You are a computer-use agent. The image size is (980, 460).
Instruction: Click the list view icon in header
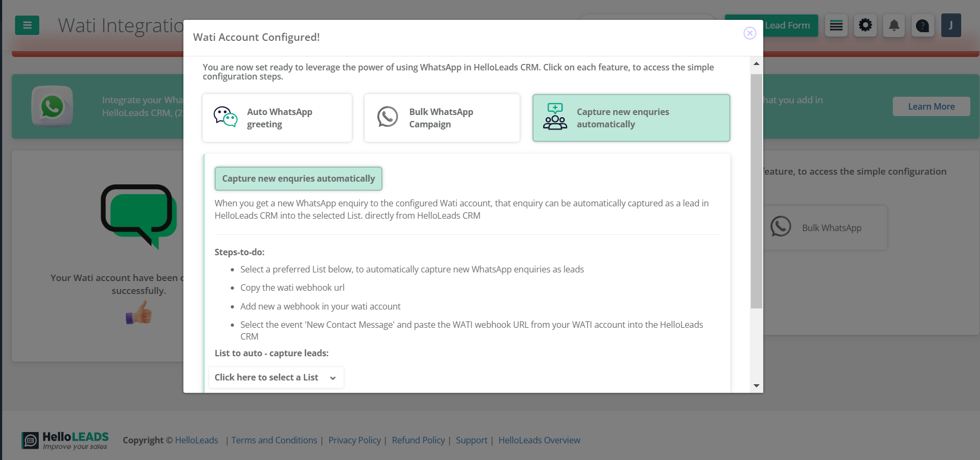tap(836, 25)
